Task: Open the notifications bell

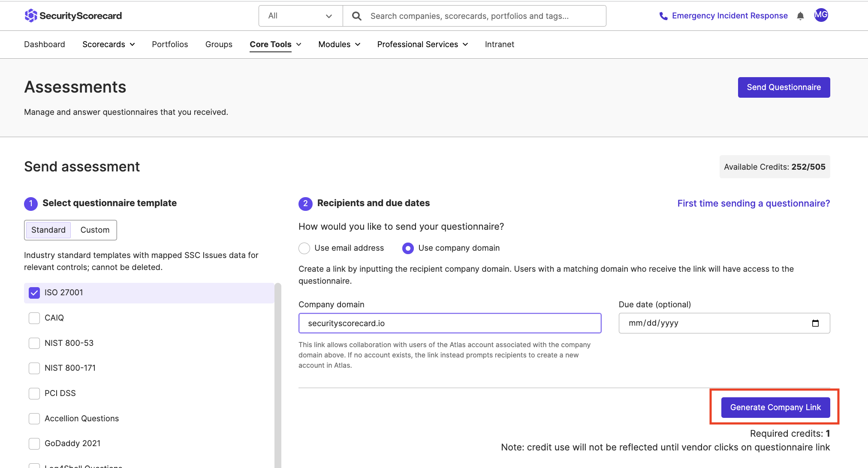Action: 800,15
